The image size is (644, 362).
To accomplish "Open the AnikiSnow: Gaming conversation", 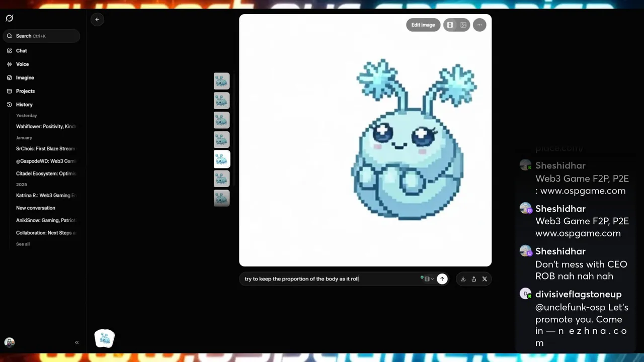I will (x=46, y=220).
